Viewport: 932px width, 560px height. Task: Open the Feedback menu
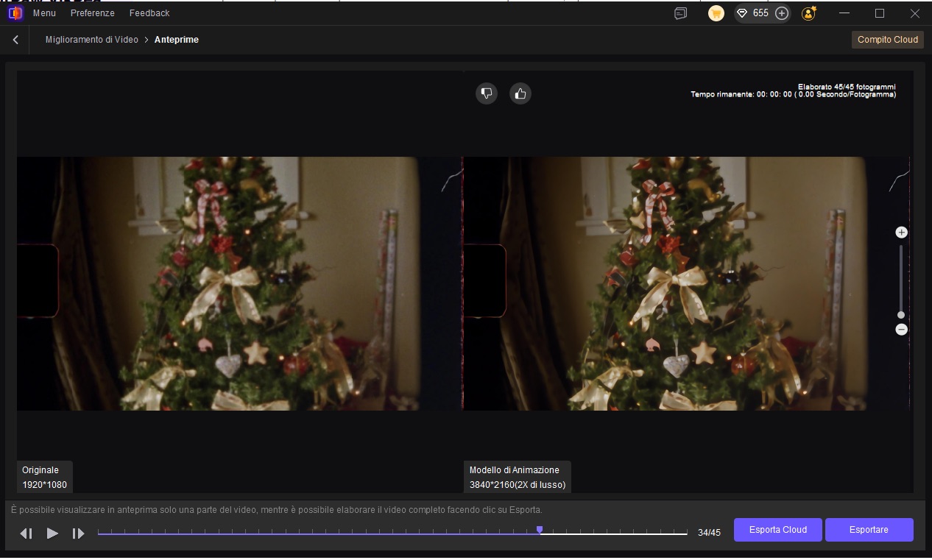149,13
